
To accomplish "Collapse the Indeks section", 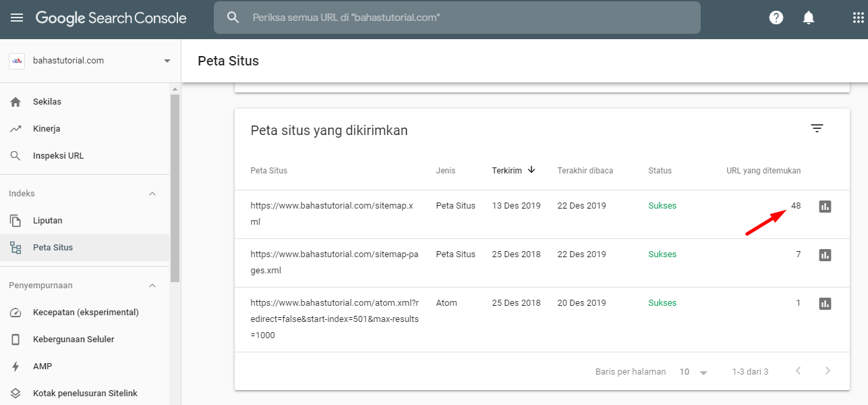I will tap(152, 194).
